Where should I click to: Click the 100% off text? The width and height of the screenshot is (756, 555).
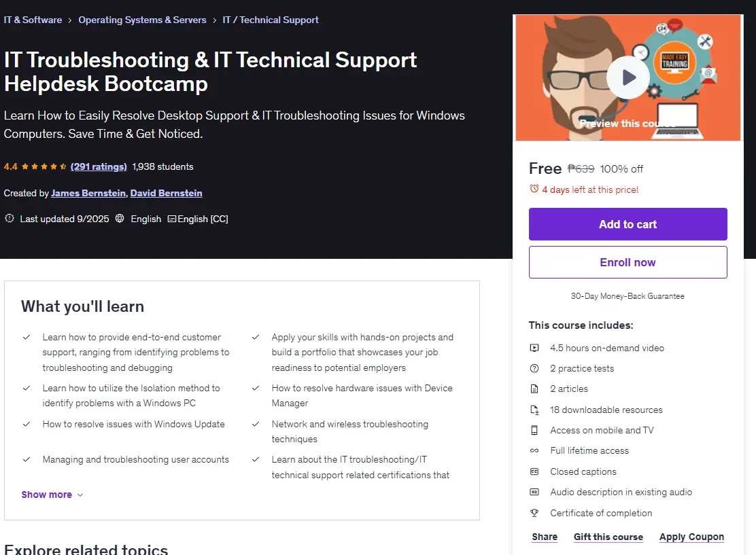[621, 169]
